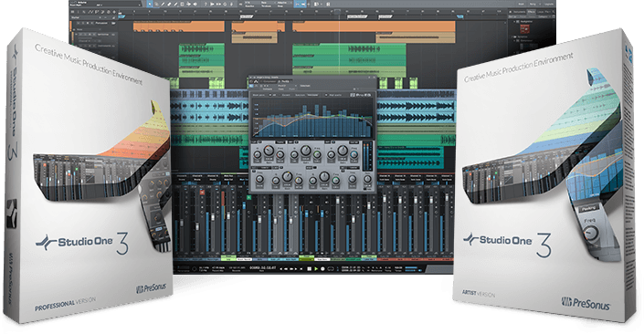Open the Files tab in browser

coord(547,12)
